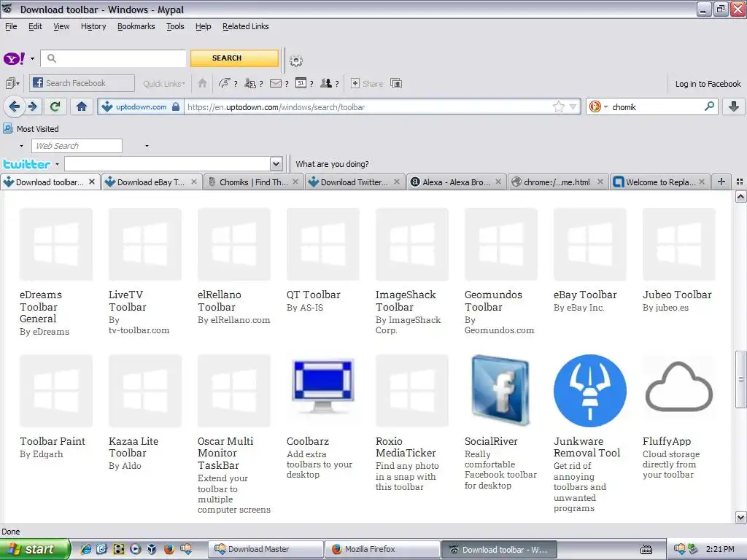This screenshot has width=747, height=560.
Task: Open search engine selector dropdown
Action: 606,107
